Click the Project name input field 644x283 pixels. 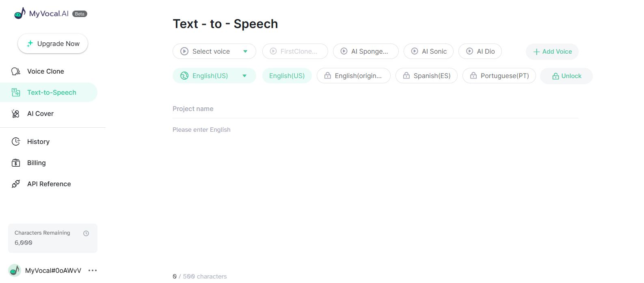pyautogui.click(x=375, y=109)
